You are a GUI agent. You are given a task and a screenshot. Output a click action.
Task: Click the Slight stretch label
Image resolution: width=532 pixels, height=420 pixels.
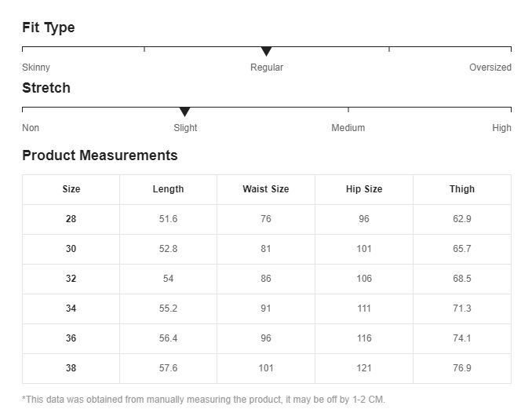click(185, 128)
